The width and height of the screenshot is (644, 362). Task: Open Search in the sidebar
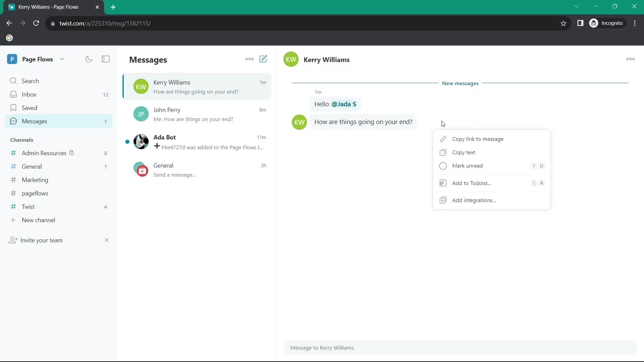(59, 81)
